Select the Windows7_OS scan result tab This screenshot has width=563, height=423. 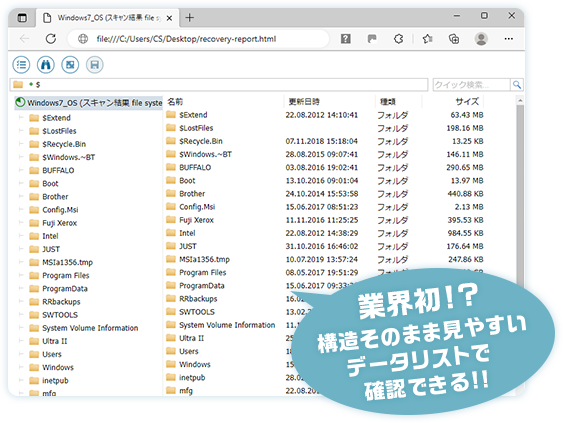107,18
